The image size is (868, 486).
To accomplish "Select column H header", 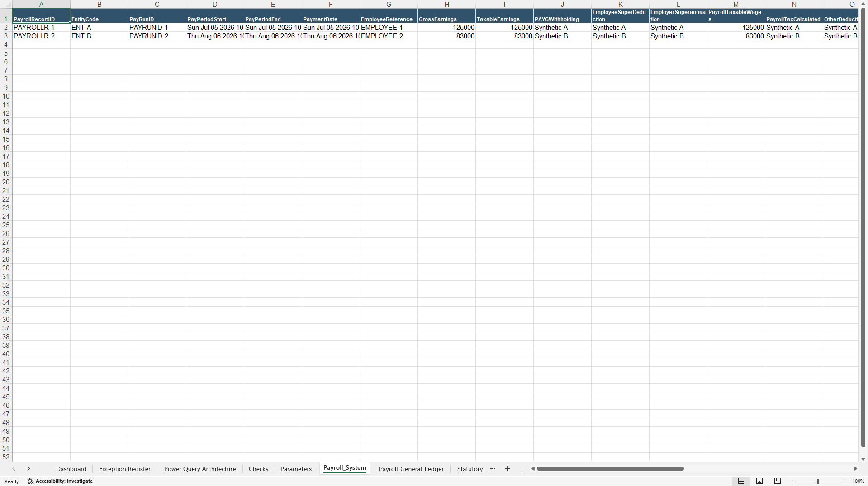I will tap(446, 4).
